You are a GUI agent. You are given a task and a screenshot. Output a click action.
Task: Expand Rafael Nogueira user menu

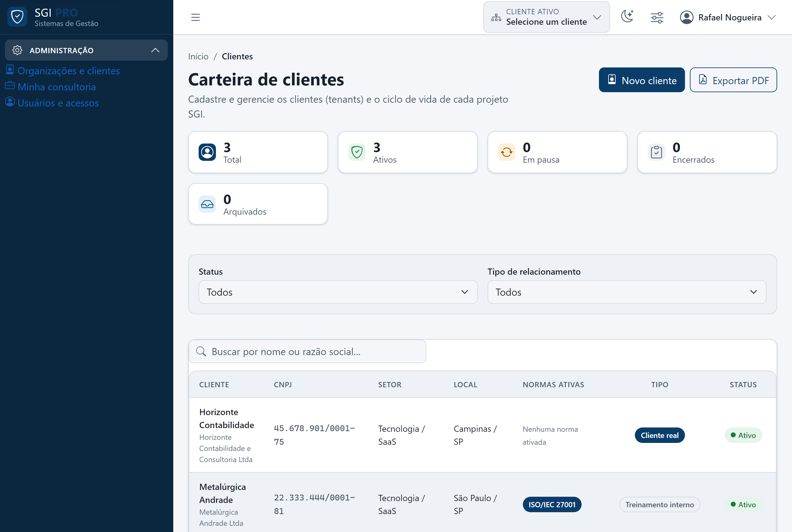[x=728, y=17]
